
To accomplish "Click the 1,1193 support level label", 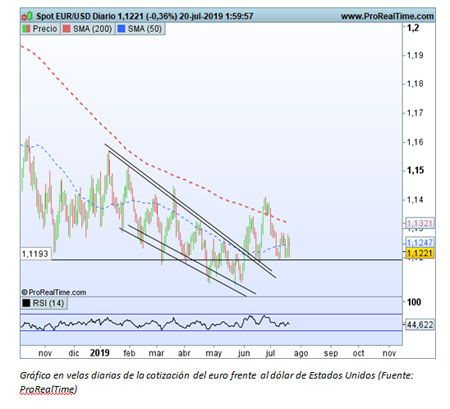I will 35,254.
